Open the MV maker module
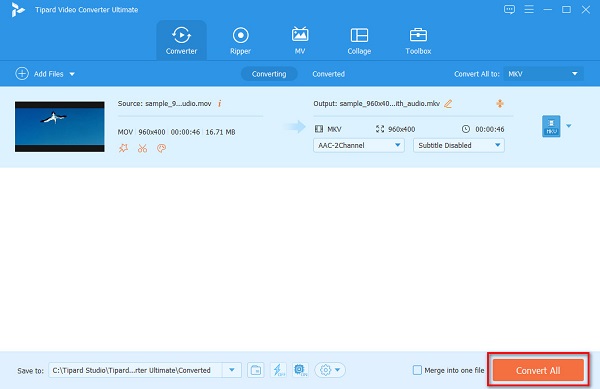The width and height of the screenshot is (600, 389). 300,41
